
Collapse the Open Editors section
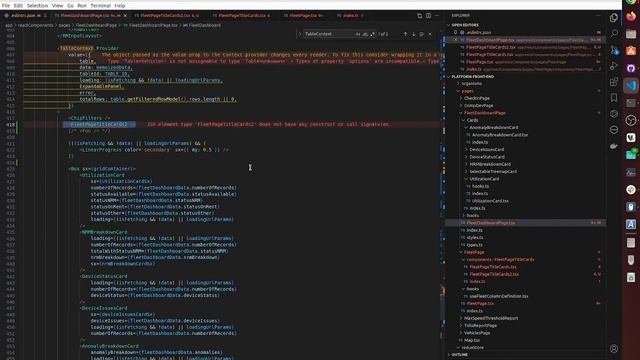tap(464, 25)
